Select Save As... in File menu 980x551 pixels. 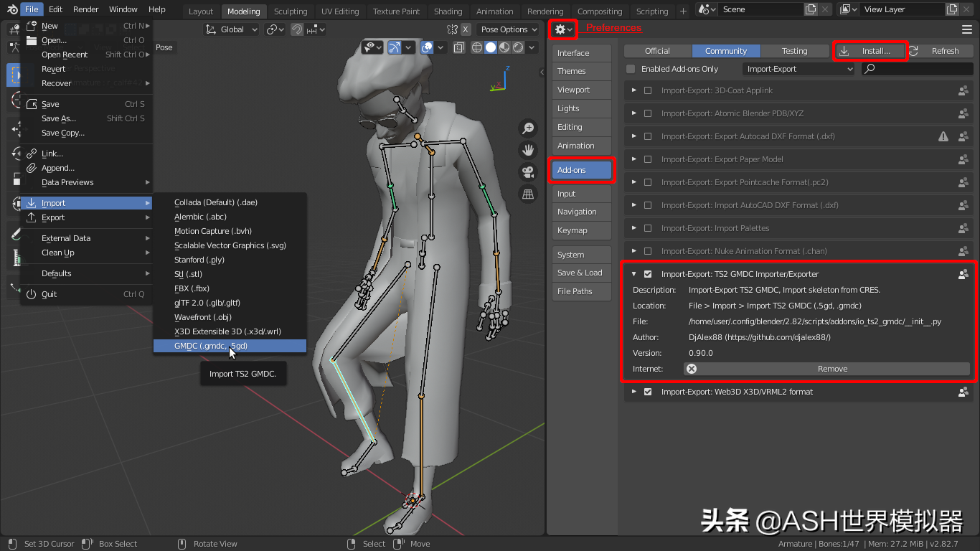click(86, 118)
